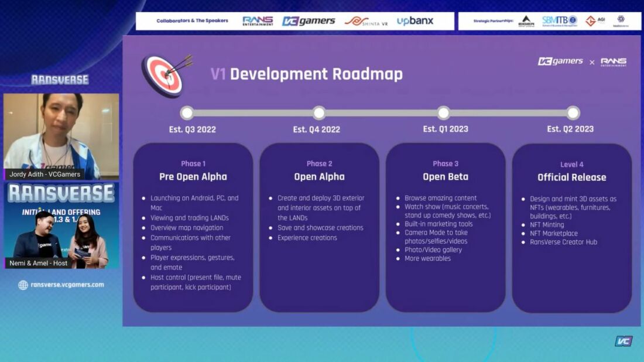This screenshot has height=362, width=644.
Task: Click 'Camera Mode to take photos/selfies/videos' bullet
Action: pos(436,237)
